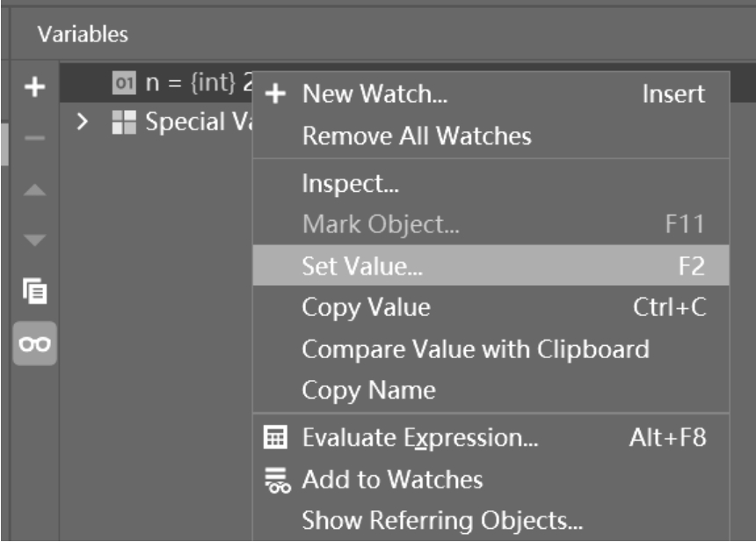Select Copy Name menu entry
The height and width of the screenshot is (542, 756).
[368, 390]
